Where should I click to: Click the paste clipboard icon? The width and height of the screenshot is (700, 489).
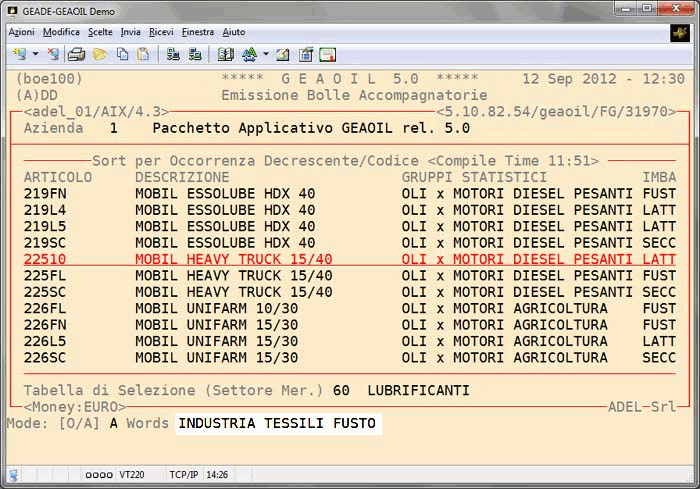(144, 54)
